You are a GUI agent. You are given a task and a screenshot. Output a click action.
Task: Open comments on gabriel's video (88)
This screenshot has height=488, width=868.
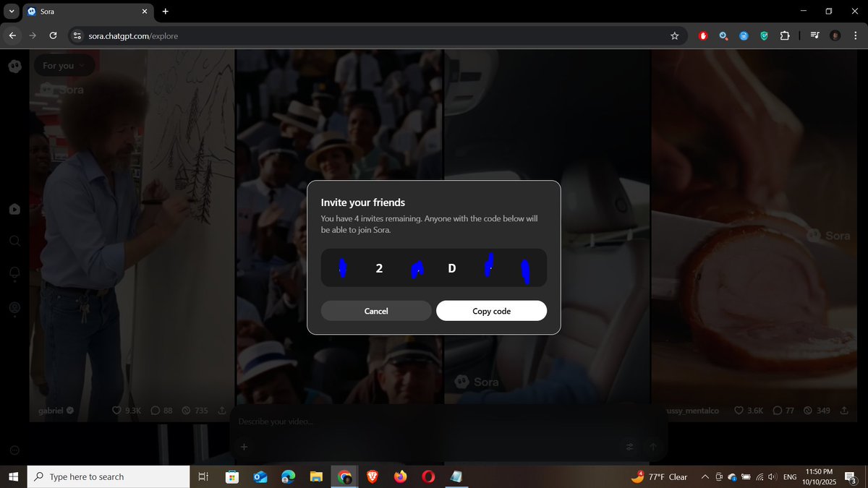(x=161, y=411)
